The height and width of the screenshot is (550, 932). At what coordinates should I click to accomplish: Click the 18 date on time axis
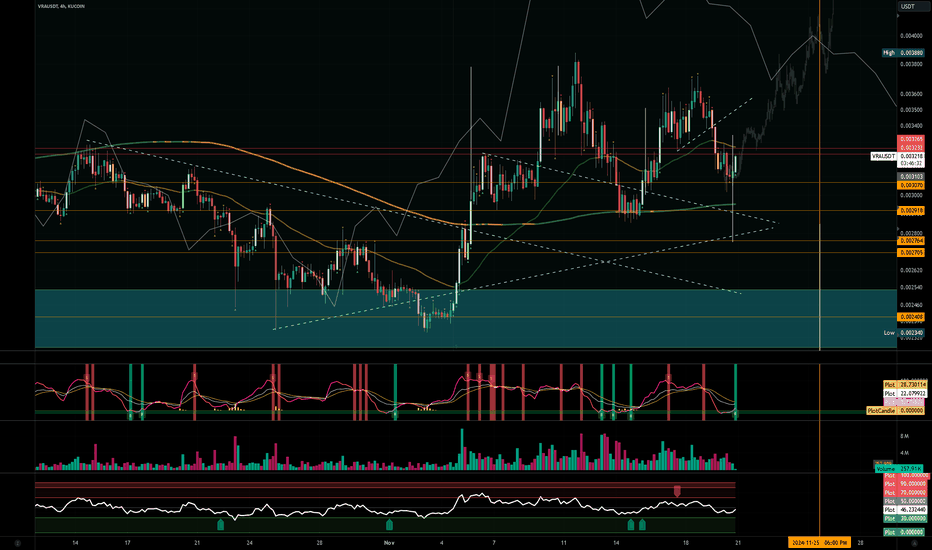686,543
